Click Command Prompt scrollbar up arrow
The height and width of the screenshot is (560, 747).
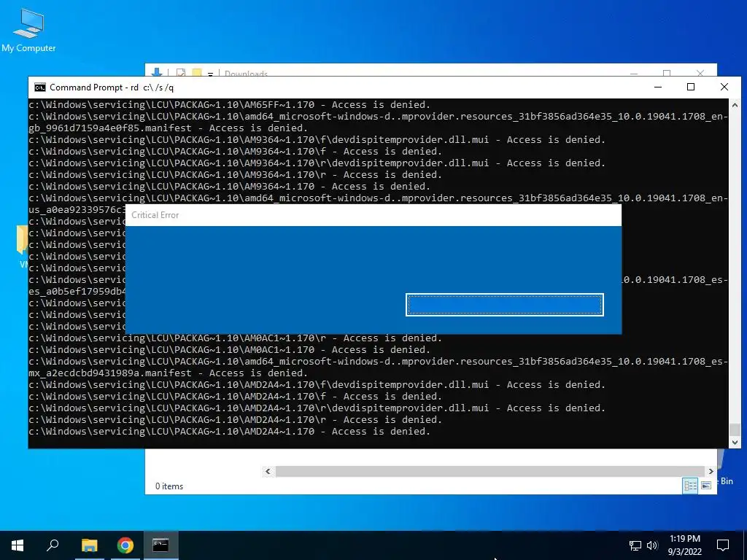click(735, 105)
